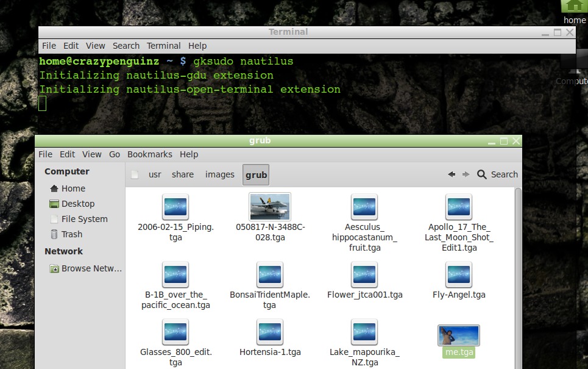Navigate to share in the path bar
This screenshot has width=588, height=369.
click(182, 174)
